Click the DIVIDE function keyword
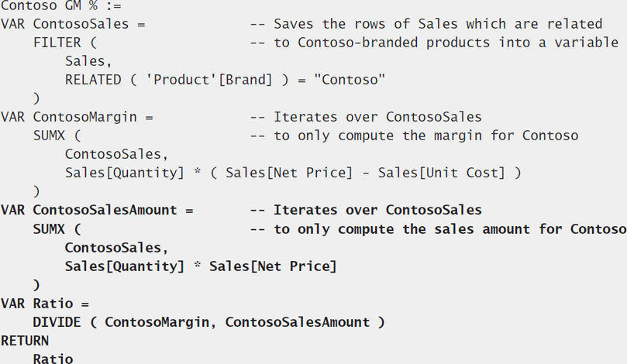This screenshot has width=627, height=364. coord(57,322)
